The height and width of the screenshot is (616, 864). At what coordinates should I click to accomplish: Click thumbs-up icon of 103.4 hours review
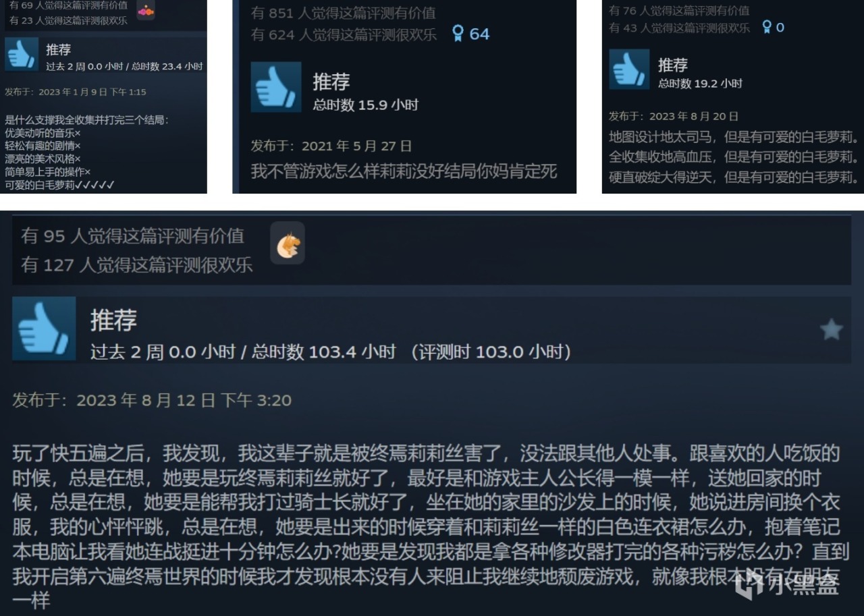tap(44, 329)
